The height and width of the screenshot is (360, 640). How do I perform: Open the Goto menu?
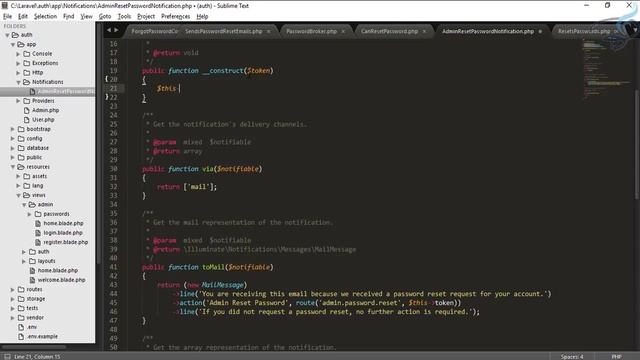(105, 16)
